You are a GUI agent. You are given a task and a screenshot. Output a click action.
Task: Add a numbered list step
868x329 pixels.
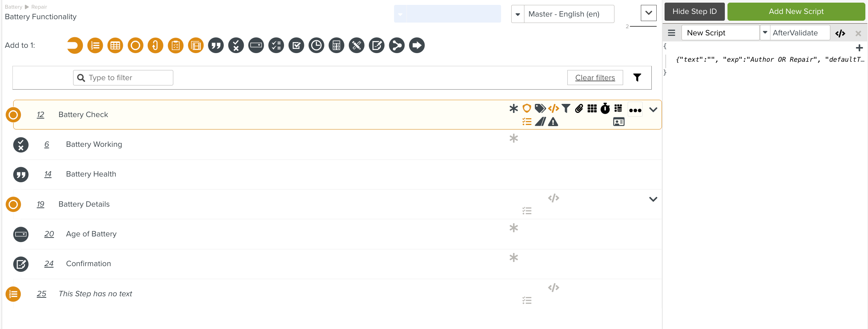click(95, 46)
